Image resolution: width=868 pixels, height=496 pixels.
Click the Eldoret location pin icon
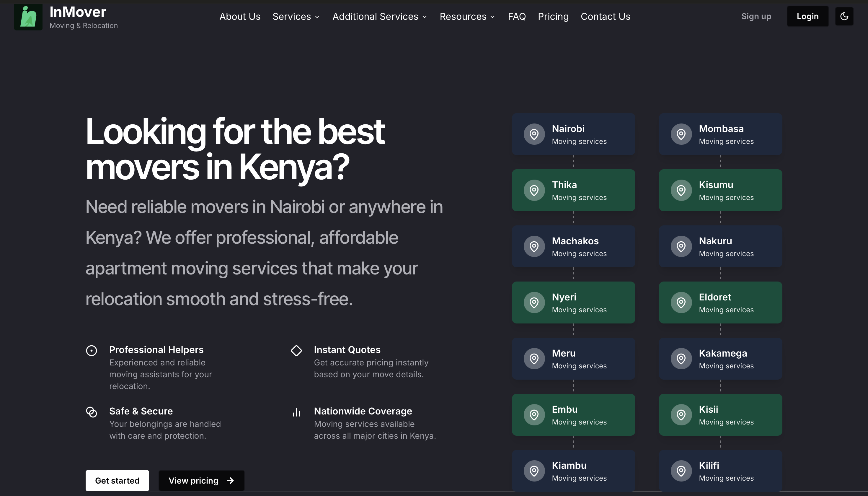pyautogui.click(x=681, y=303)
